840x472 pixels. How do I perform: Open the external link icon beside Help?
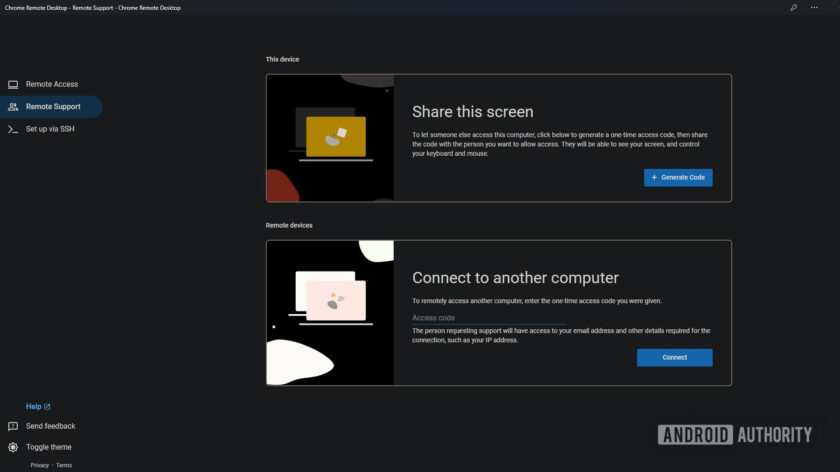click(x=47, y=407)
